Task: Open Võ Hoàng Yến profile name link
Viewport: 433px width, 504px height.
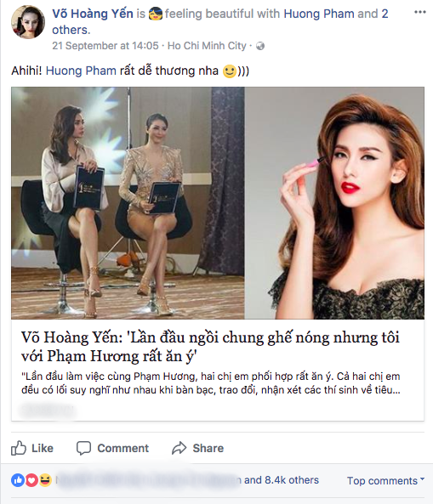Action: 93,14
